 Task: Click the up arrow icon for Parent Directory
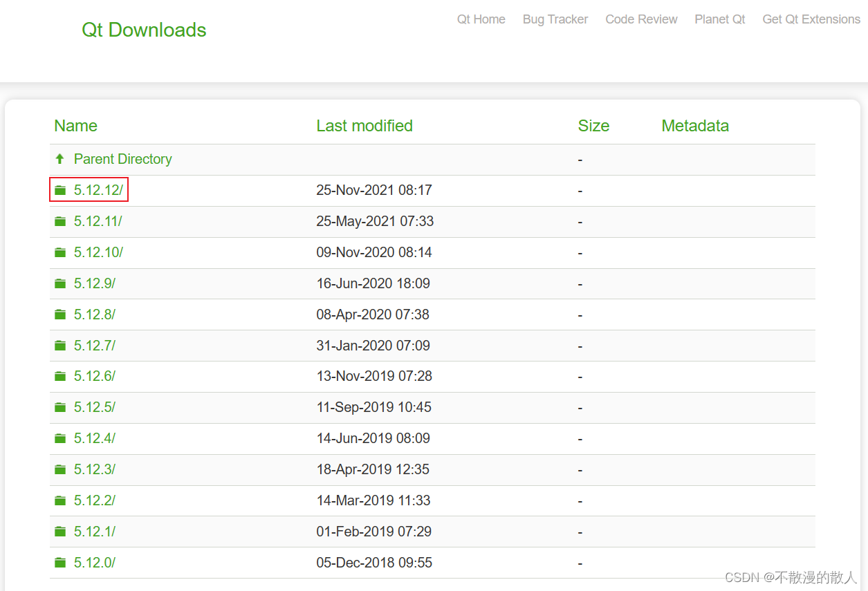(x=59, y=159)
